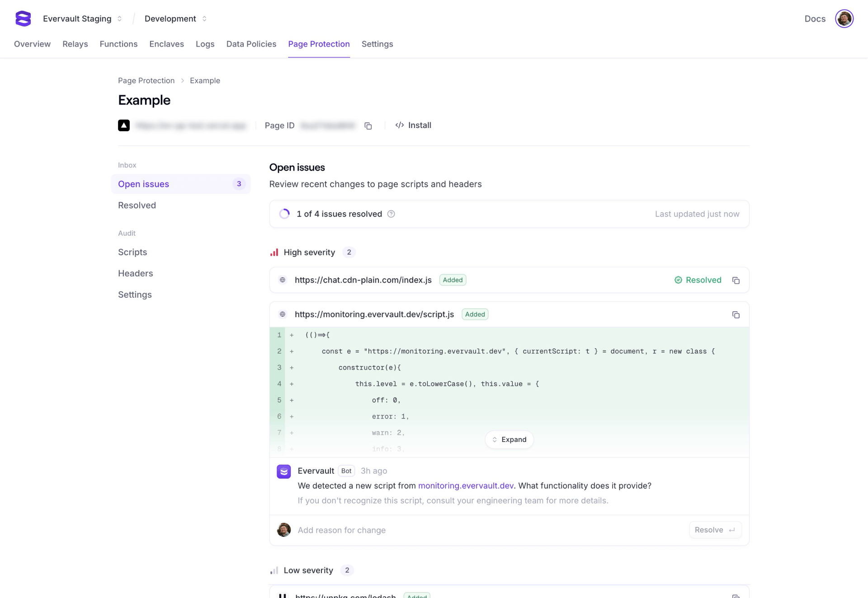Go to the Data Policies tab
868x598 pixels.
coord(251,44)
